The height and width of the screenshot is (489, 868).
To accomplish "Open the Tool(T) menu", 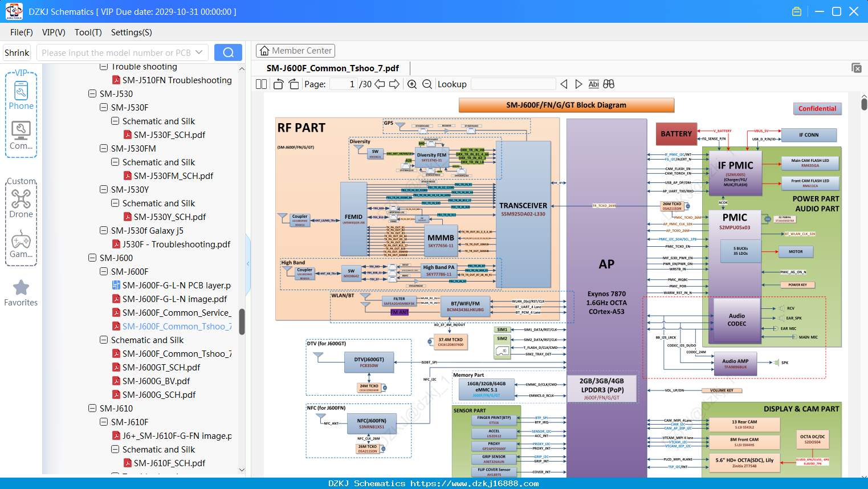I will 88,32.
